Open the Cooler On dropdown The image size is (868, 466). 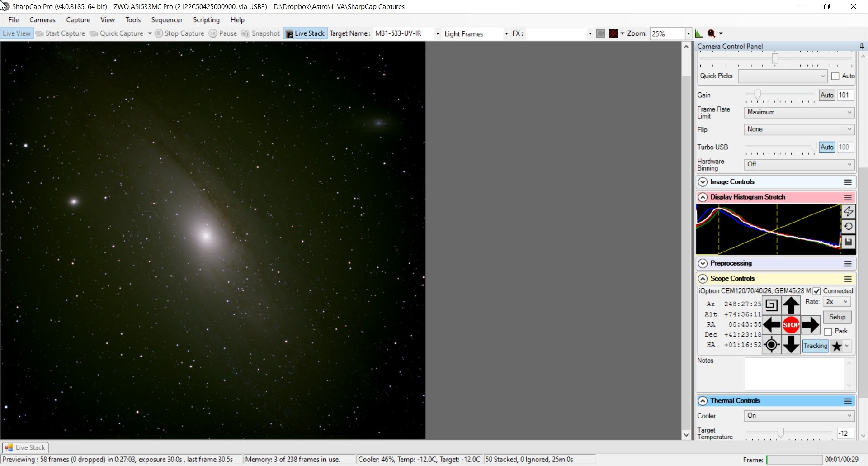[x=799, y=416]
